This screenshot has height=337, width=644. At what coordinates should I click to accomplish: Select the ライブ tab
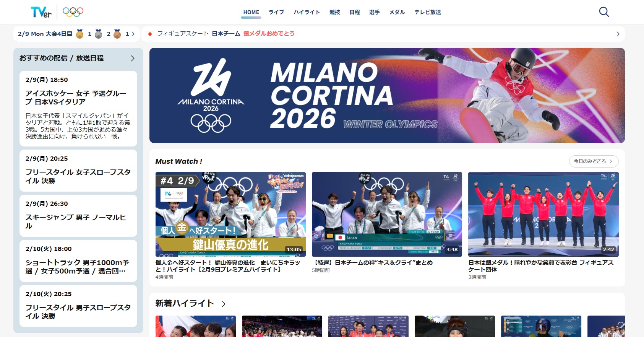pos(276,12)
